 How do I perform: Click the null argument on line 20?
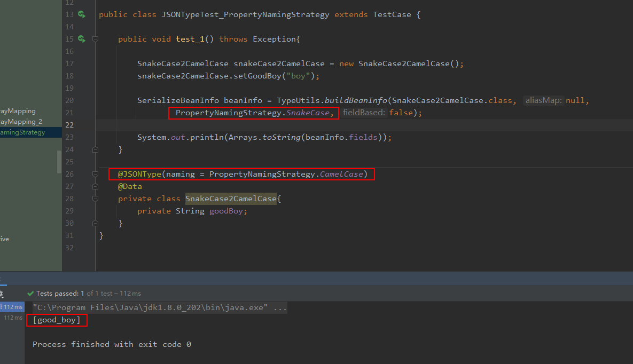(575, 100)
